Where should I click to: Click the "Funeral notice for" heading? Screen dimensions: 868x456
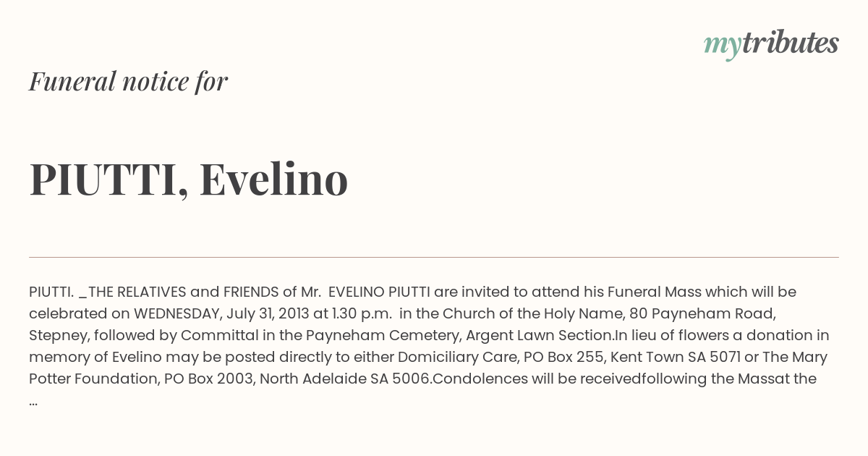coord(128,81)
